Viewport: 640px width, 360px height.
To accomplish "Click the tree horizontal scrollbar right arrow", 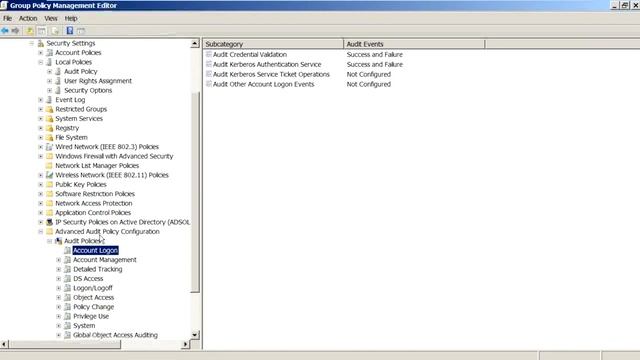I will 185,344.
